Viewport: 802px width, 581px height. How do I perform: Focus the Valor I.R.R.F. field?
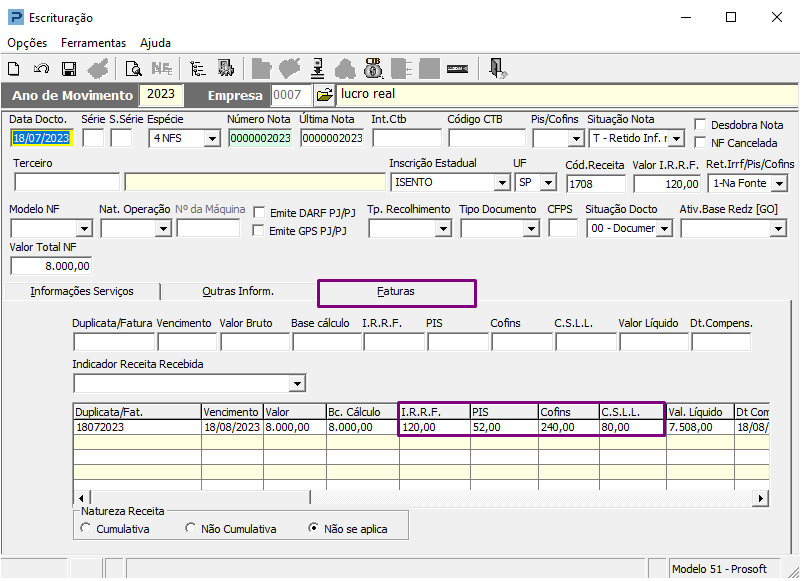click(667, 184)
